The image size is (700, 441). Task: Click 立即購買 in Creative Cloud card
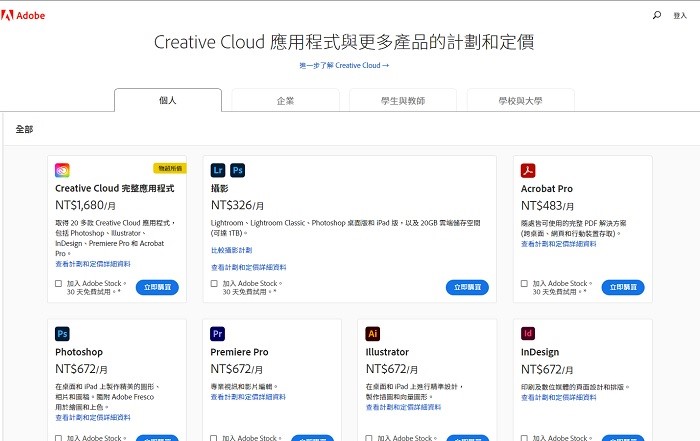(157, 287)
